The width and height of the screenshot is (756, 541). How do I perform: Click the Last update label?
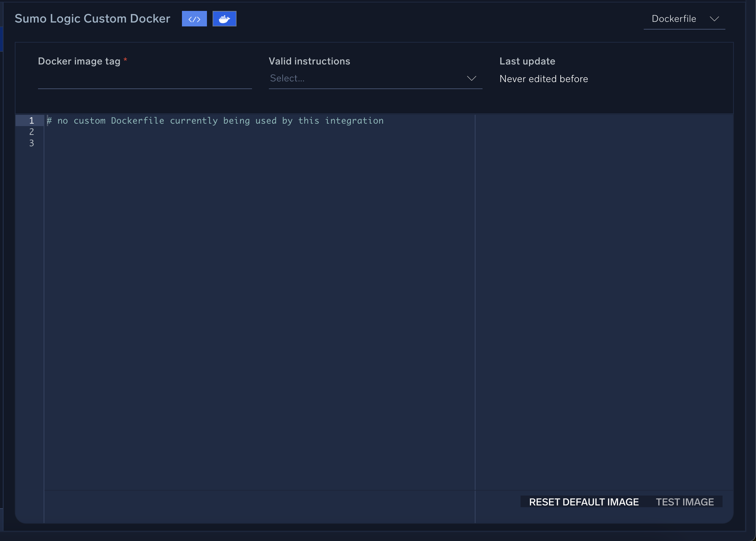(527, 61)
